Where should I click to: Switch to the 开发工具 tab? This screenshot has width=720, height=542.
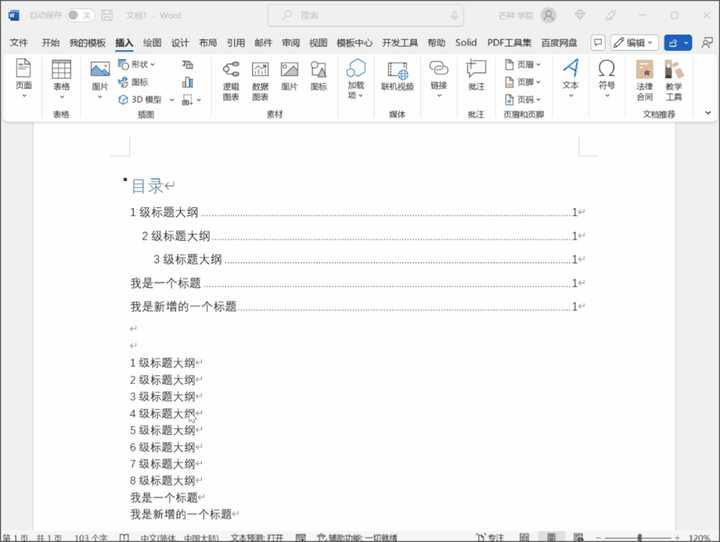coord(400,43)
